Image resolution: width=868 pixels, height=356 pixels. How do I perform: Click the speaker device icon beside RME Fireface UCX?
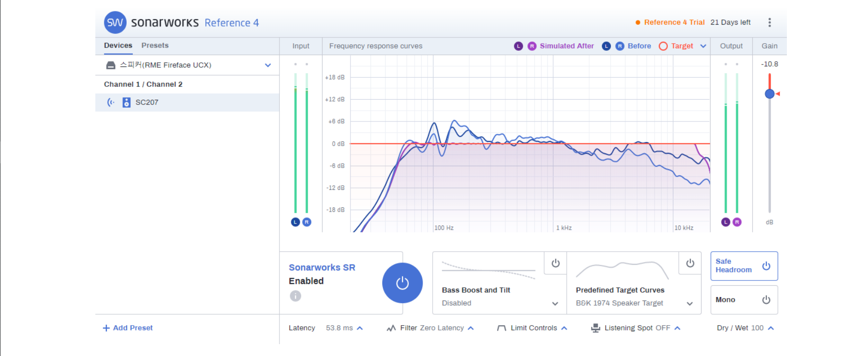point(111,65)
